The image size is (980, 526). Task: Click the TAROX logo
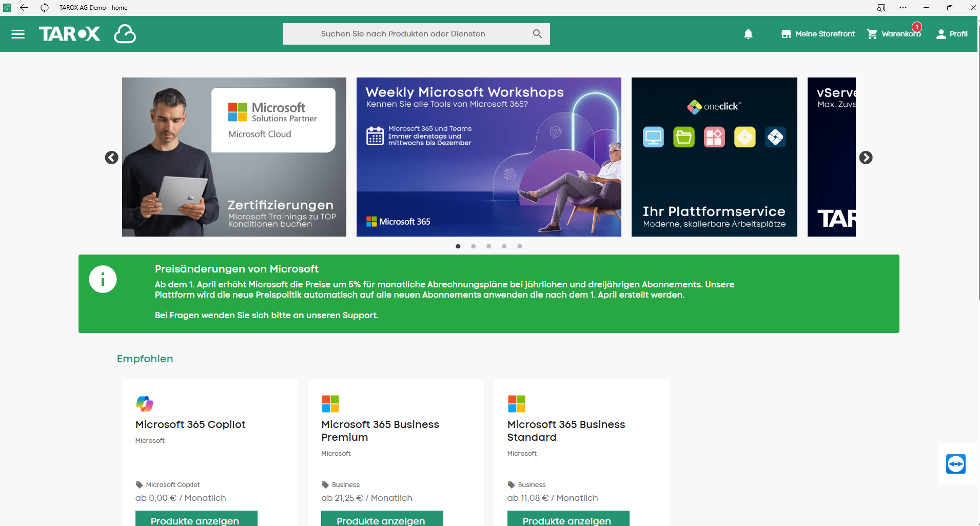(x=70, y=34)
